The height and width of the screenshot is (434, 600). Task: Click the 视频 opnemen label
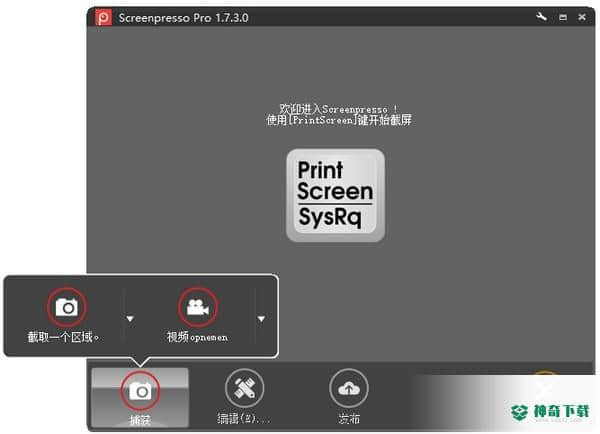197,337
